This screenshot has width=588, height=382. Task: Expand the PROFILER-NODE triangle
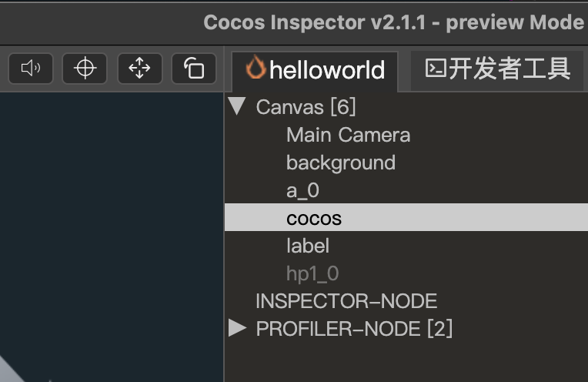click(237, 329)
